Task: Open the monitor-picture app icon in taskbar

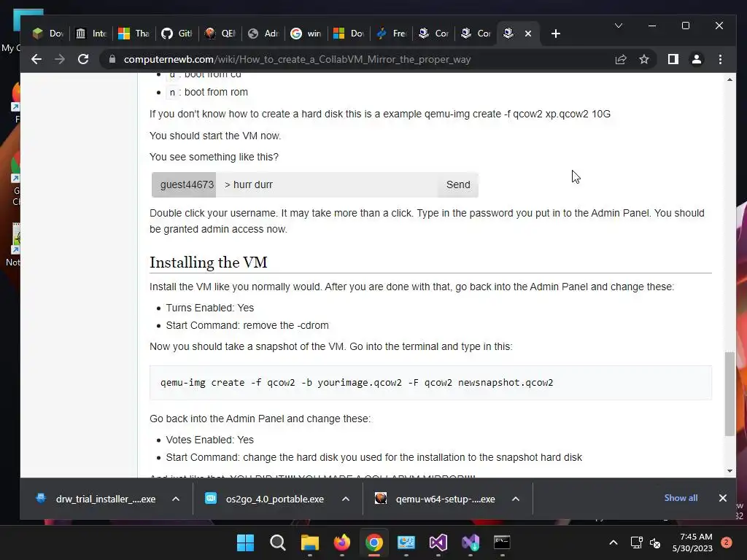Action: [406, 542]
